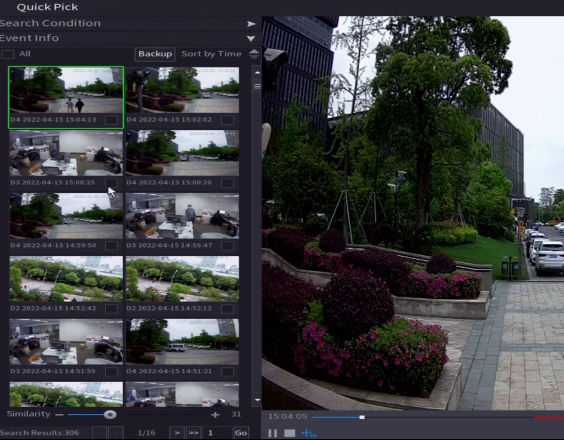Jump to last results page arrow

tap(194, 433)
